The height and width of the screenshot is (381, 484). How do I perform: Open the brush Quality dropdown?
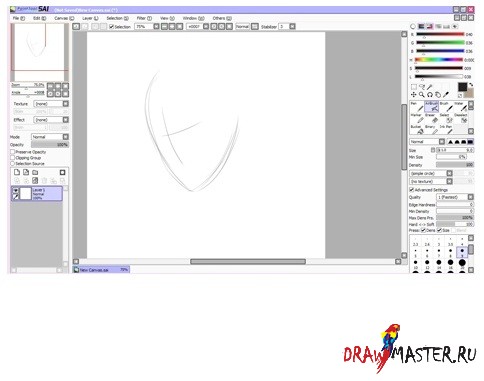pyautogui.click(x=455, y=197)
